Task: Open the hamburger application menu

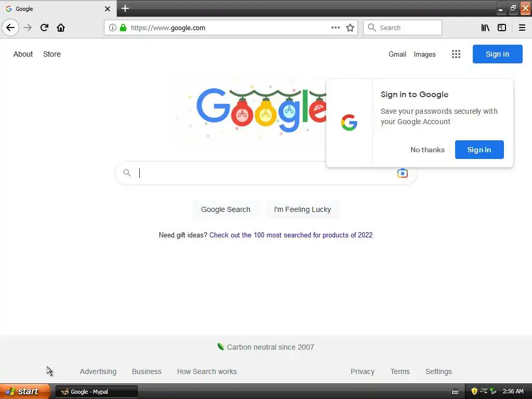Action: pos(522,28)
